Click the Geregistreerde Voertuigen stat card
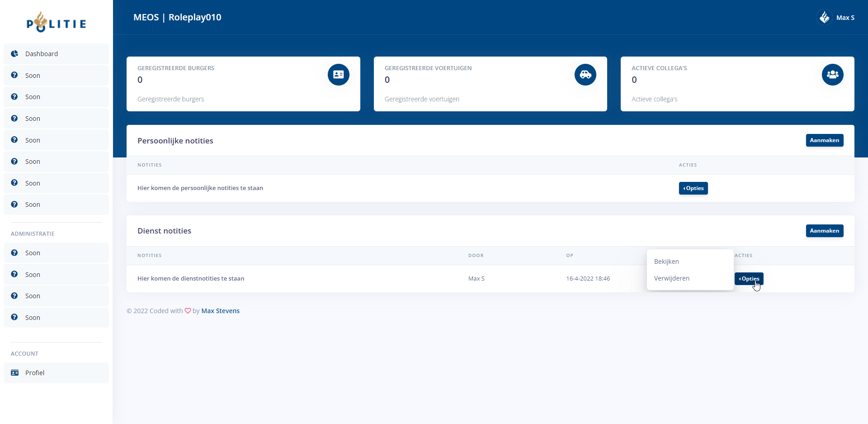 [490, 84]
